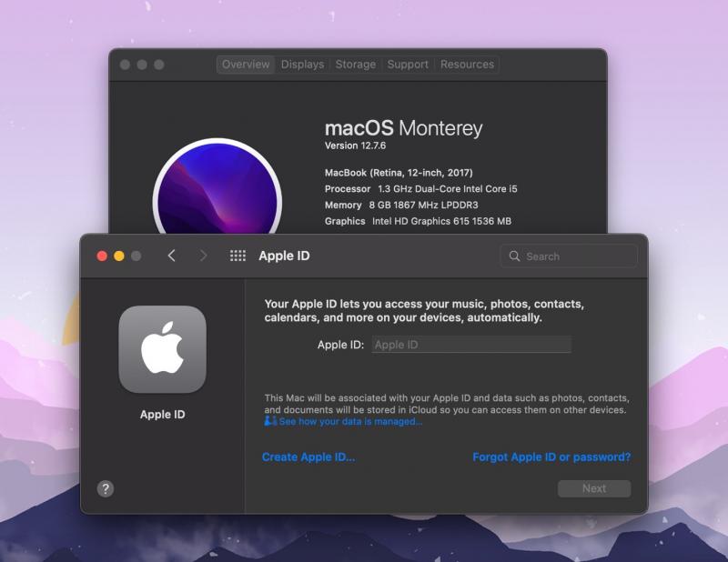Switch to the Overview tab

tap(246, 65)
